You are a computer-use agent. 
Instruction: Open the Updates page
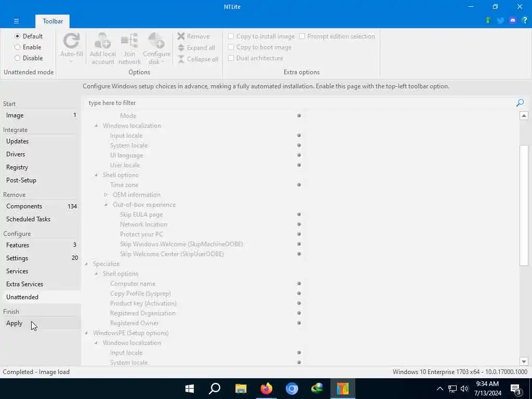tap(41, 141)
